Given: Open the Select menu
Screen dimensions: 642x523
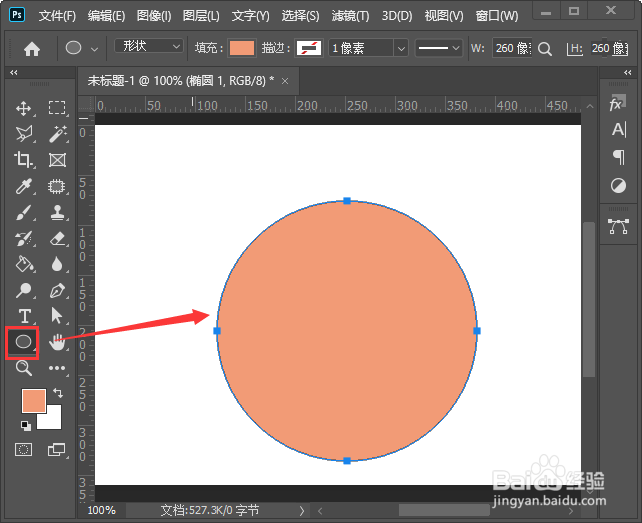Looking at the screenshot, I should click(x=300, y=16).
